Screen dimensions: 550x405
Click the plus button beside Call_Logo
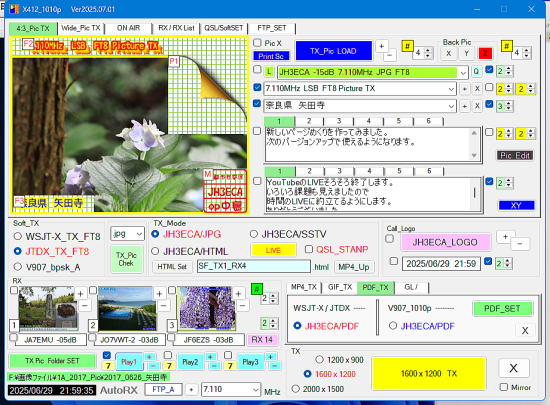pos(505,237)
